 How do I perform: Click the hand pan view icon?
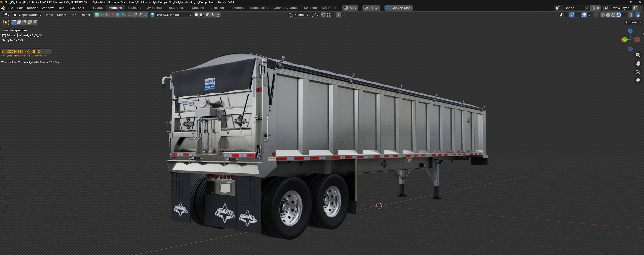[x=638, y=64]
